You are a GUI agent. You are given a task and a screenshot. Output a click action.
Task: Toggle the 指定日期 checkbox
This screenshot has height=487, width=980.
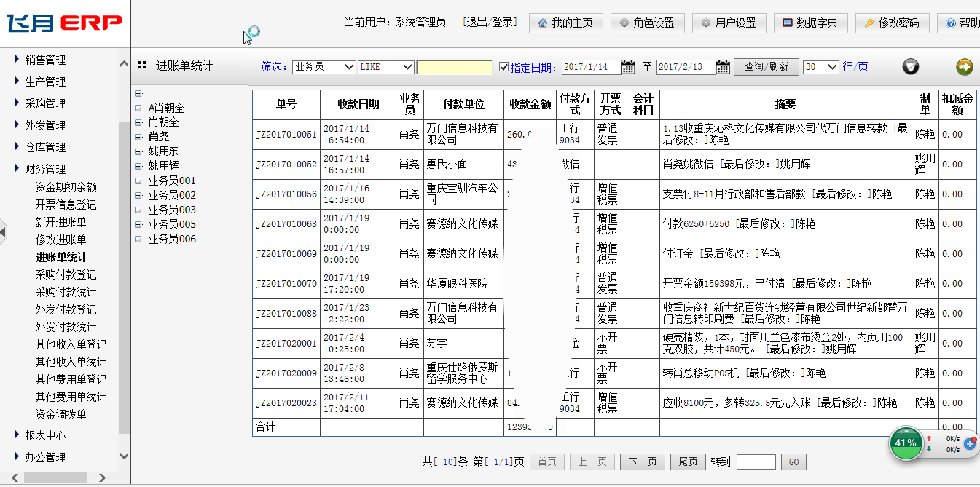[503, 67]
